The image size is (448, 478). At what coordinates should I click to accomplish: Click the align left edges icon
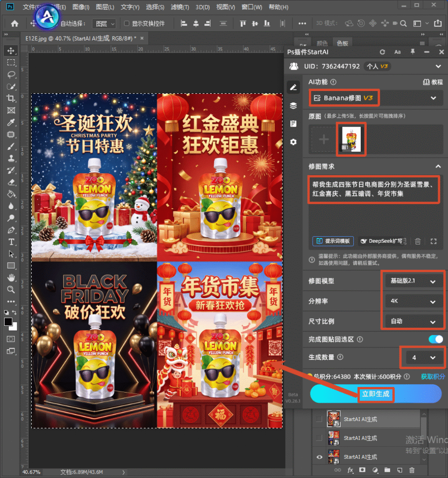pos(184,23)
